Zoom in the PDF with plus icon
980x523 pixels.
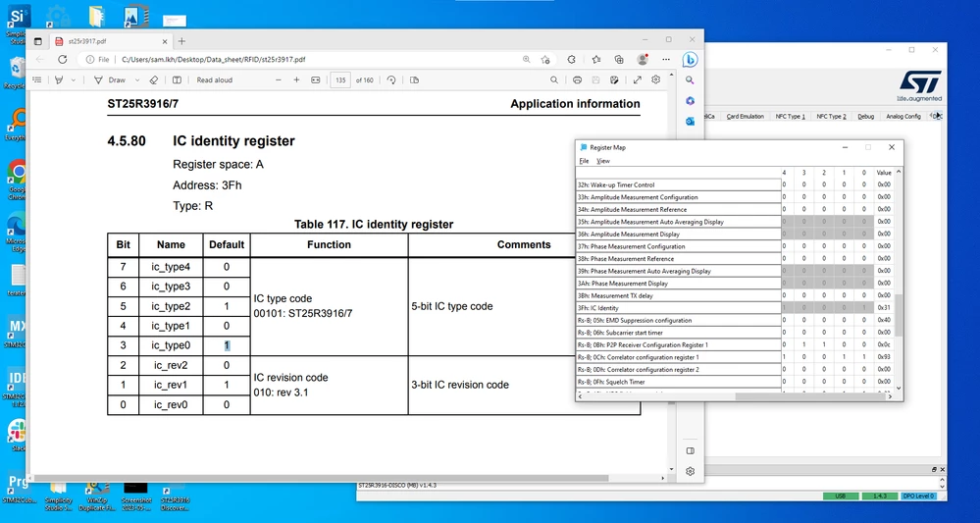click(297, 80)
